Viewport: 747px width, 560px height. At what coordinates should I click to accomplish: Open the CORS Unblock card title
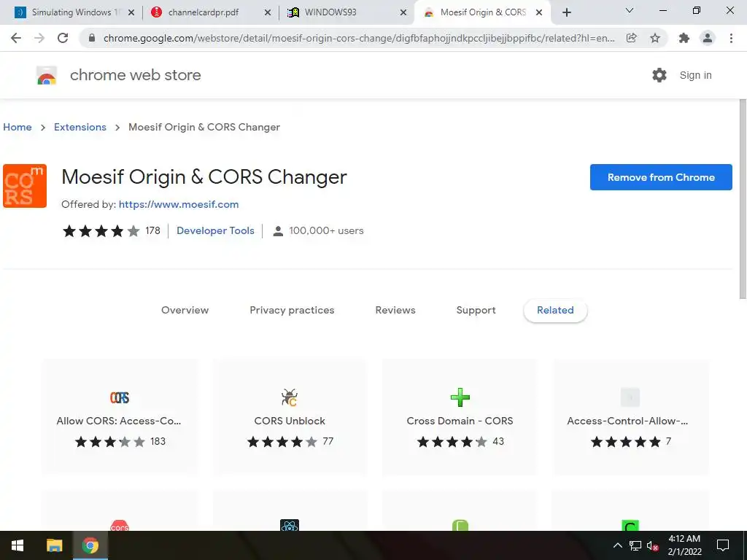[x=290, y=421]
